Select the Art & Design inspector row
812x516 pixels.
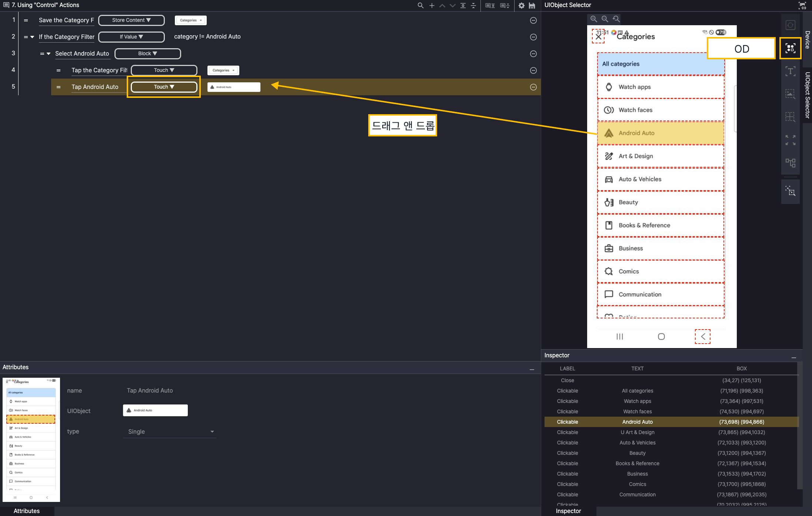tap(637, 432)
